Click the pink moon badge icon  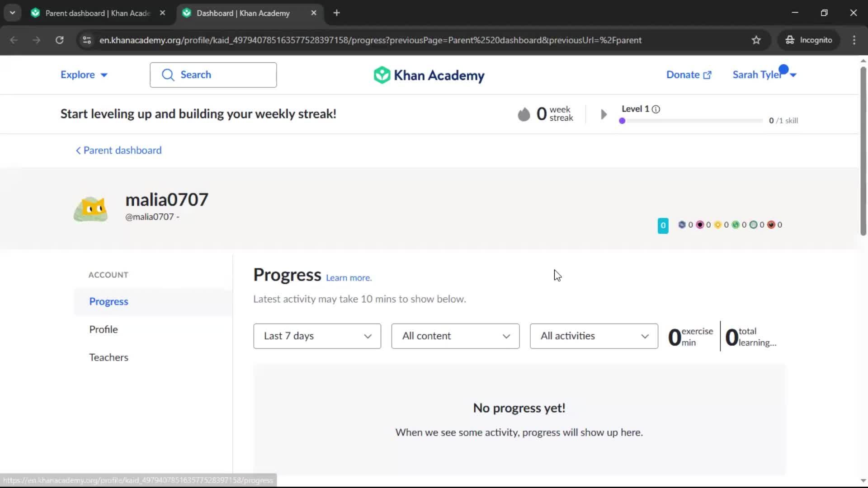pos(700,225)
